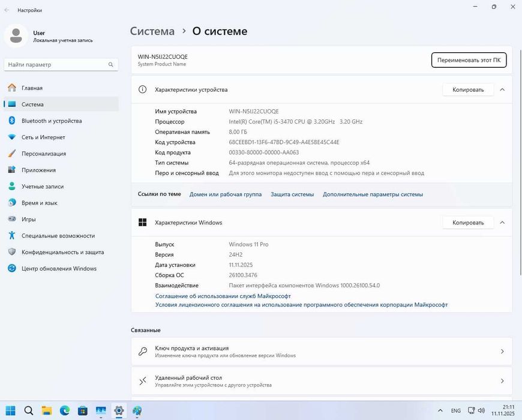Open Условия лицензионного соглашения link
Viewport: 522px width, 420px height.
pos(301,305)
